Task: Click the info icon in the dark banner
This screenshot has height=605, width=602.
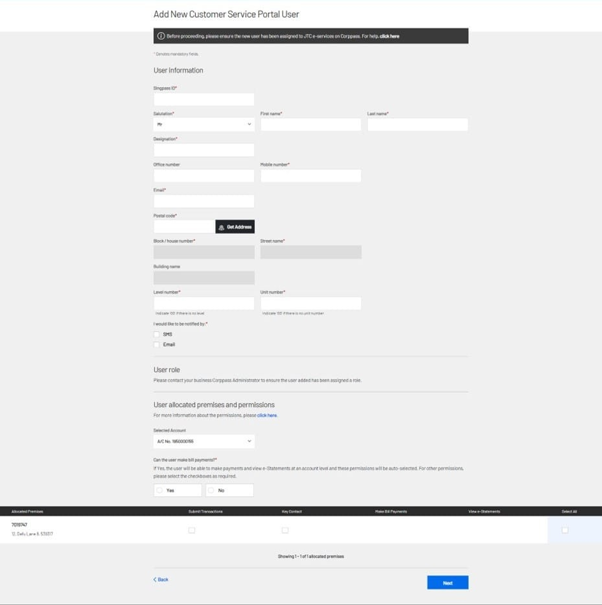Action: click(161, 36)
